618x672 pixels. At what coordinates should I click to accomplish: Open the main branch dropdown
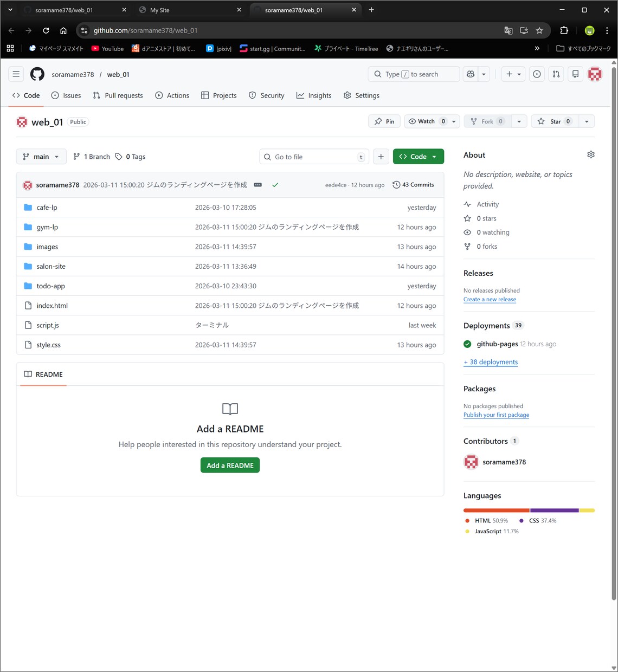point(41,157)
